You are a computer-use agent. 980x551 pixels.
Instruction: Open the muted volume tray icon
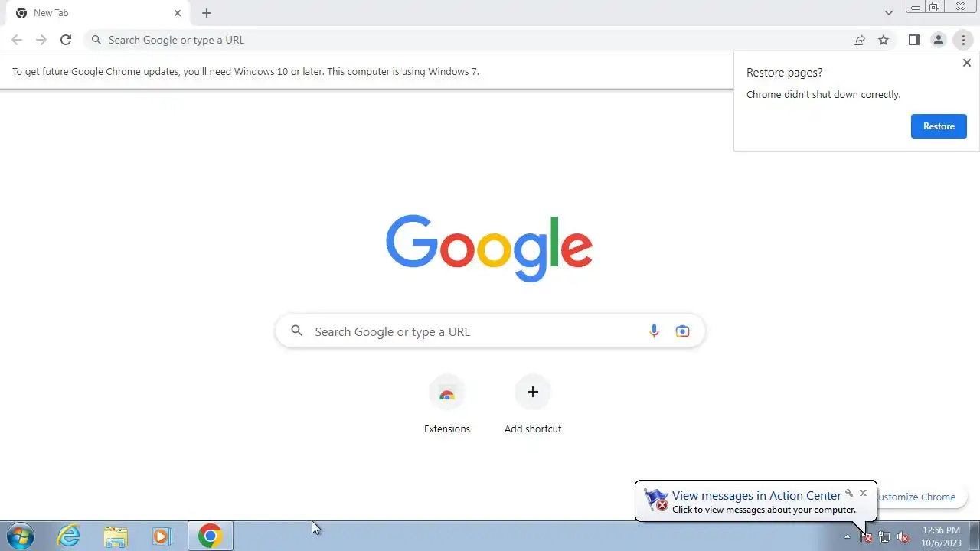[903, 536]
